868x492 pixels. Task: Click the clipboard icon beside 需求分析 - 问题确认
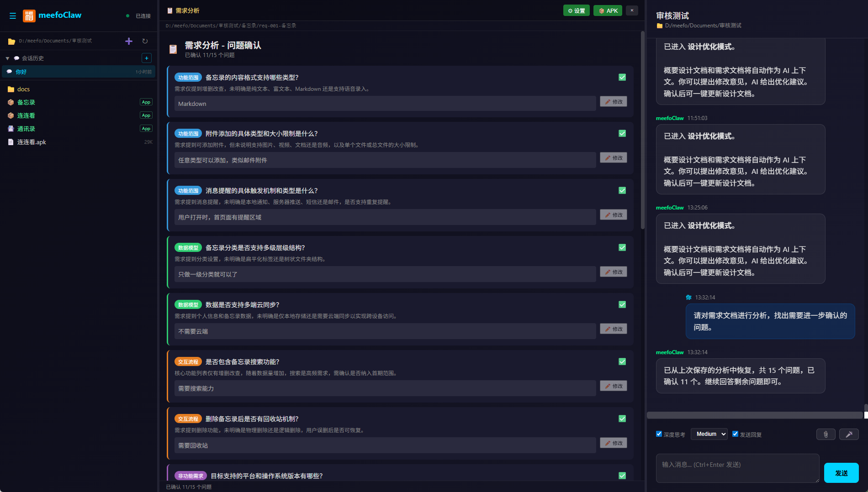(x=173, y=49)
